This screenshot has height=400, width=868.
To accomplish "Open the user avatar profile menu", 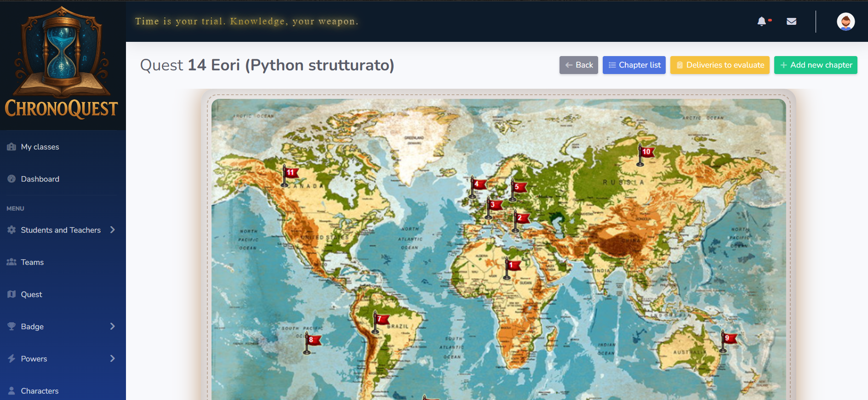I will coord(845,22).
